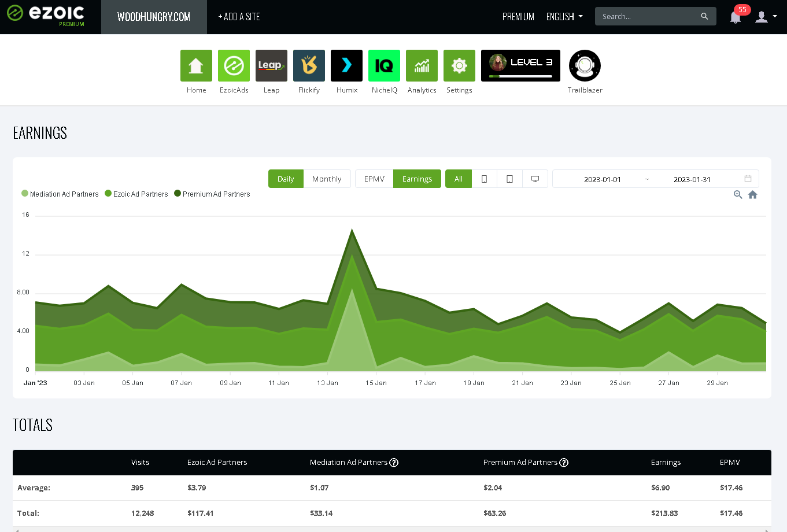Edit the end date 2023-01-31
The image size is (787, 532).
692,179
